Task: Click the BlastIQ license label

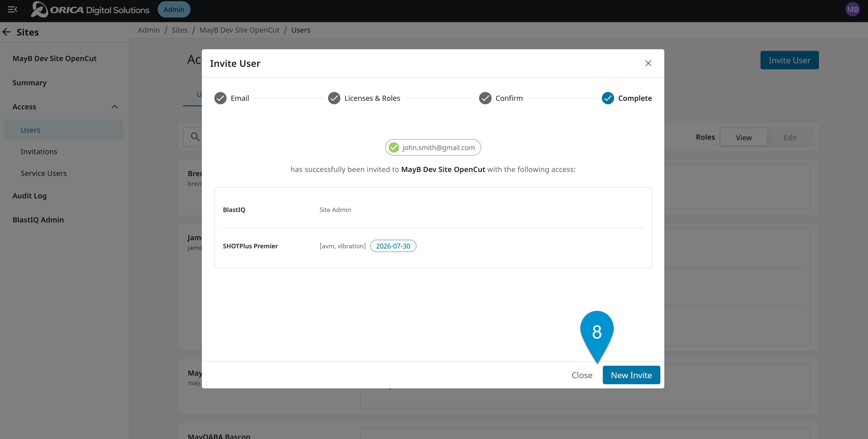Action: click(x=234, y=210)
